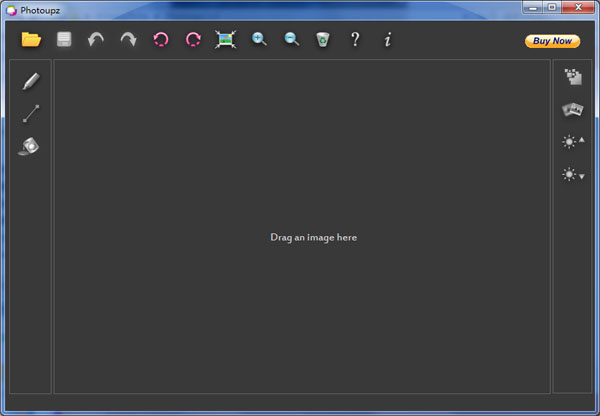Rotate the image clockwise
Screen dimensions: 600x416
click(193, 40)
